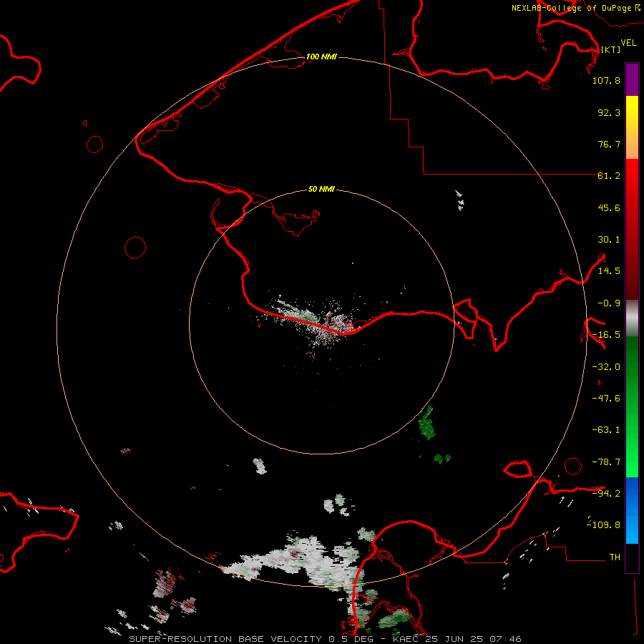Click the VEL legend title
Image resolution: width=644 pixels, height=644 pixels.
628,43
